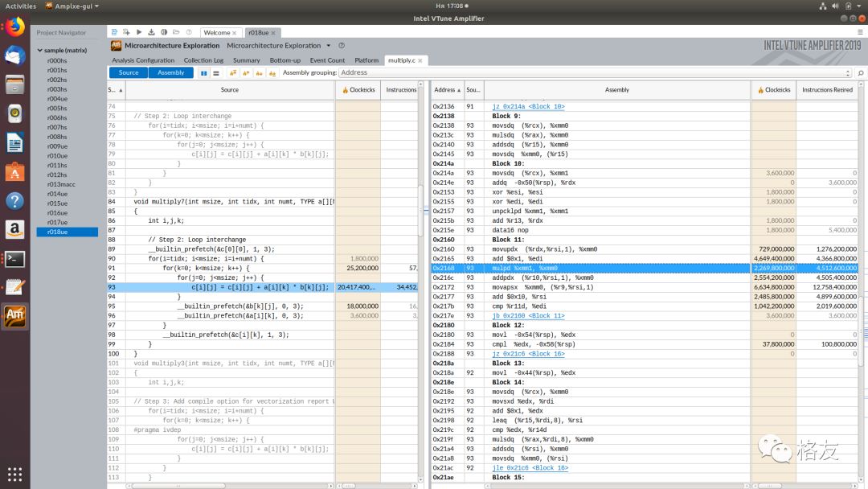Switch to side-by-side pane layout
868x489 pixels.
pos(203,73)
